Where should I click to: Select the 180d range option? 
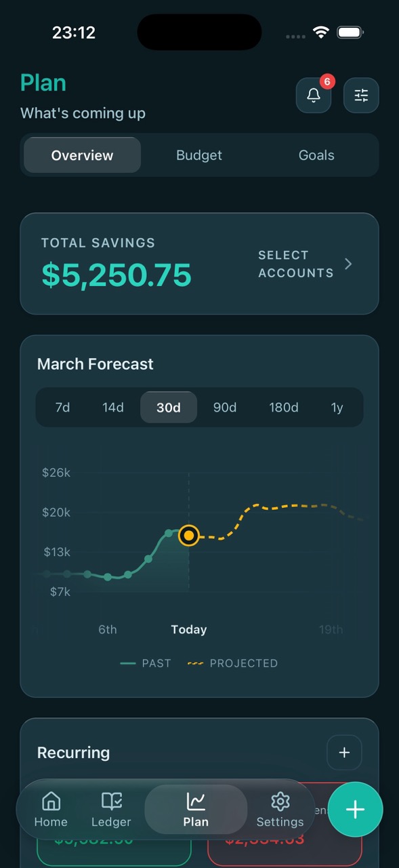pos(284,408)
